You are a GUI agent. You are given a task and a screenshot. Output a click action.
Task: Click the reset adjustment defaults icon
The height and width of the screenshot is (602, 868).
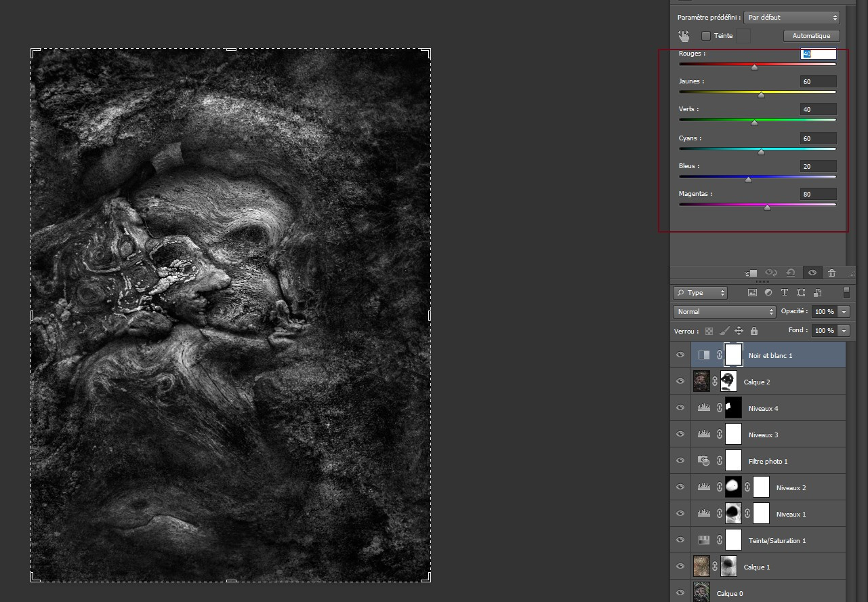[x=790, y=273]
